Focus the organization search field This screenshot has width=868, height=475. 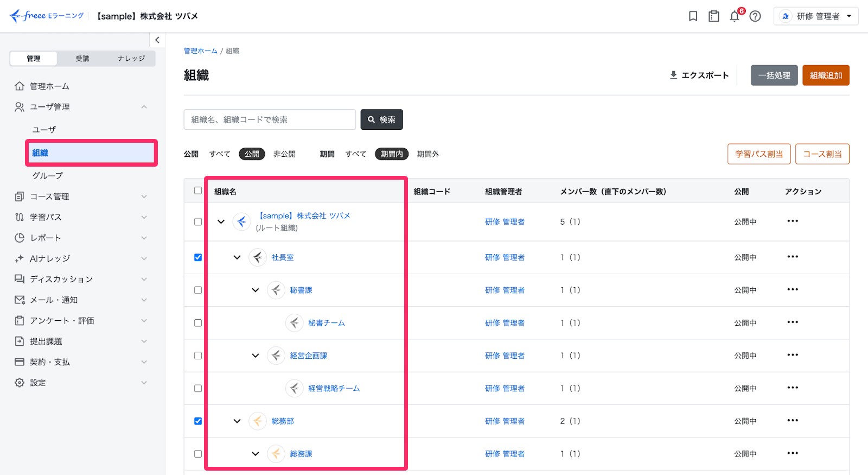(270, 119)
